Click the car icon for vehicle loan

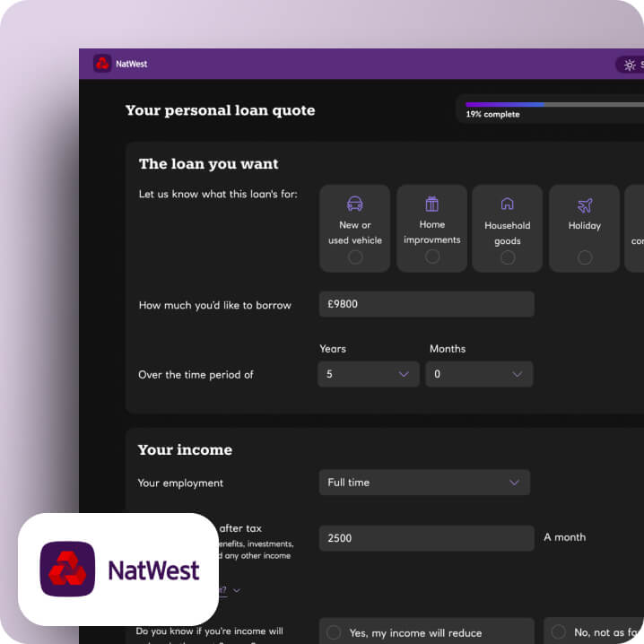(x=355, y=204)
